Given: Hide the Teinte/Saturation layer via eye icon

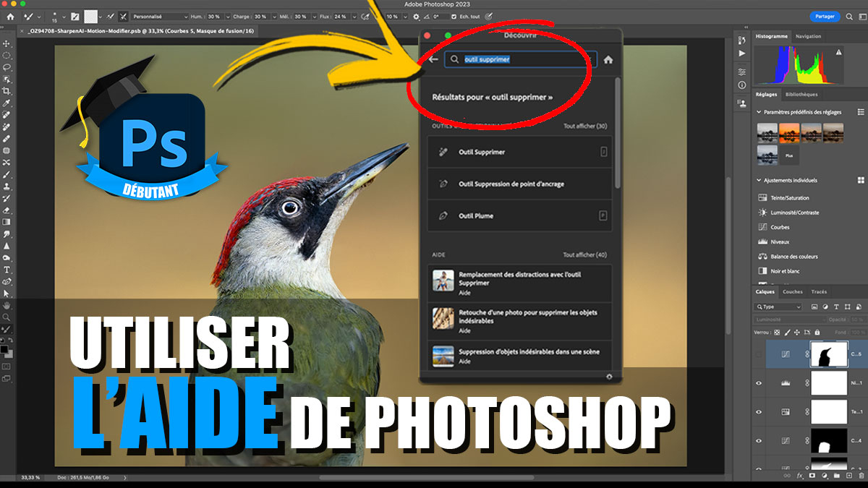Looking at the screenshot, I should pos(759,412).
